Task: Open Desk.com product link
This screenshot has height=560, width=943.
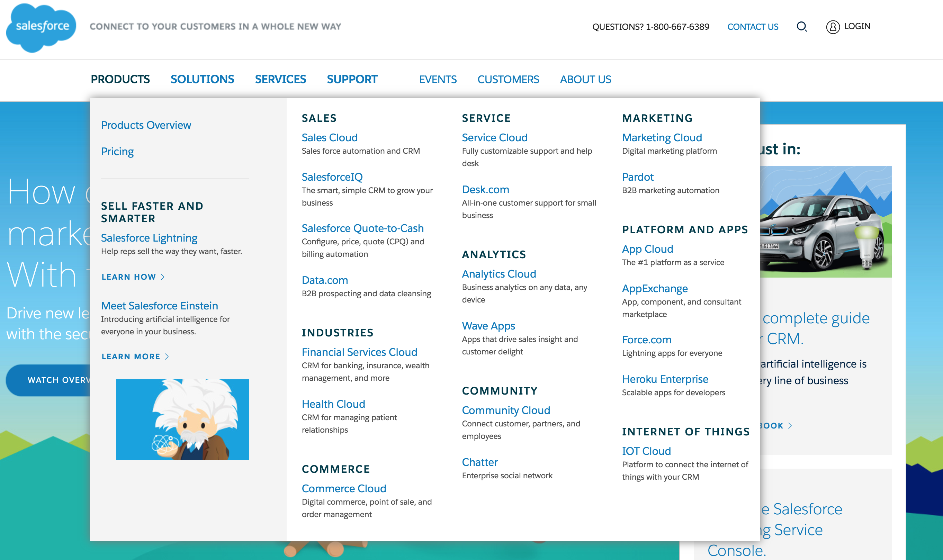Action: [485, 189]
